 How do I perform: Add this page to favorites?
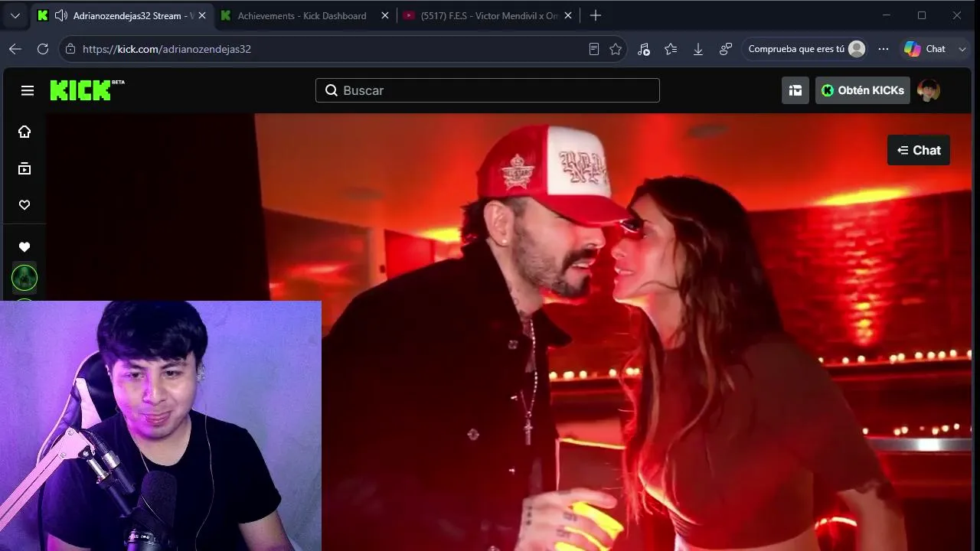click(x=616, y=49)
